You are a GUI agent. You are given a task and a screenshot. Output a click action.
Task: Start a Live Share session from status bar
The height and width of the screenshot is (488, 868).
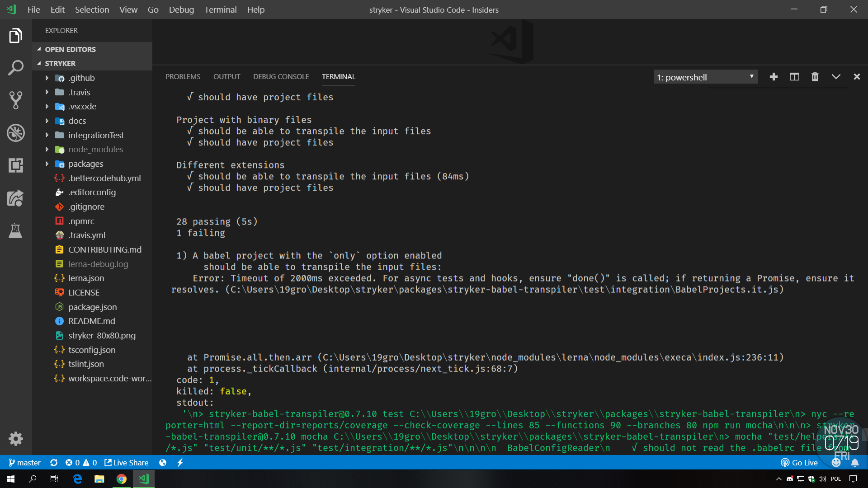pos(127,462)
